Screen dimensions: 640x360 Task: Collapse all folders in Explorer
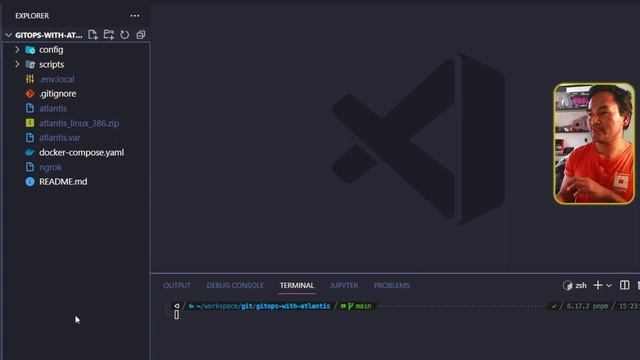pyautogui.click(x=141, y=35)
